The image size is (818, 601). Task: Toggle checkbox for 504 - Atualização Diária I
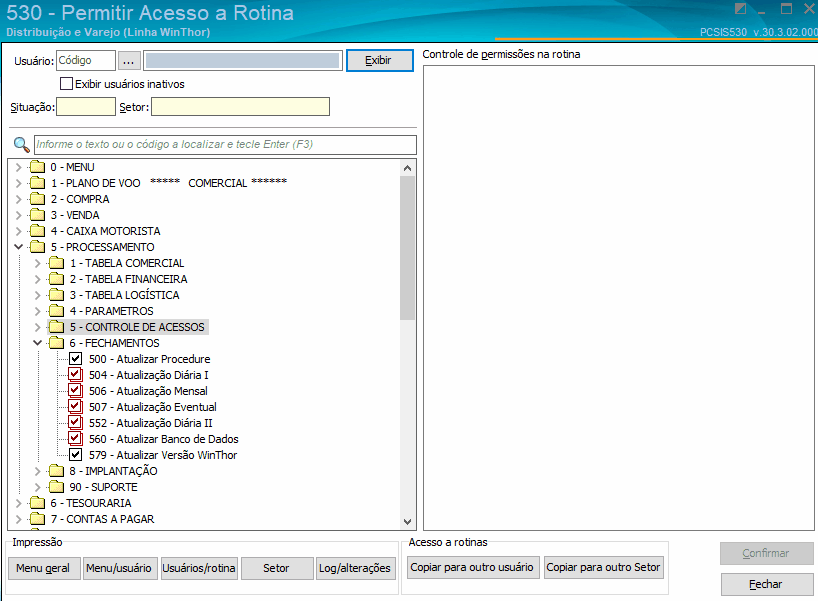[76, 375]
